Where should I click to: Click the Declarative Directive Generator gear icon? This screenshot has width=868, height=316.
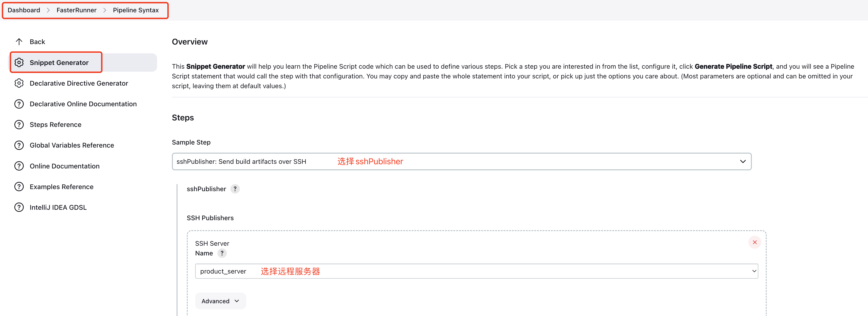click(x=19, y=83)
